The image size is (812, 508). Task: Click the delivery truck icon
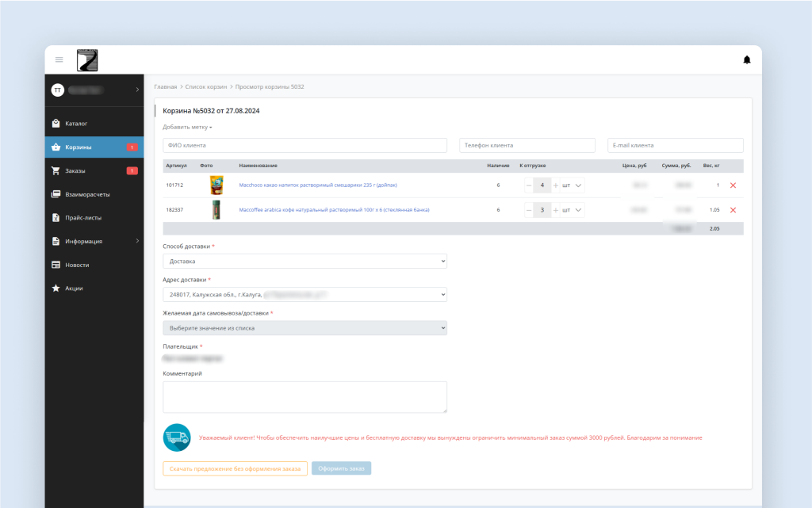tap(177, 437)
